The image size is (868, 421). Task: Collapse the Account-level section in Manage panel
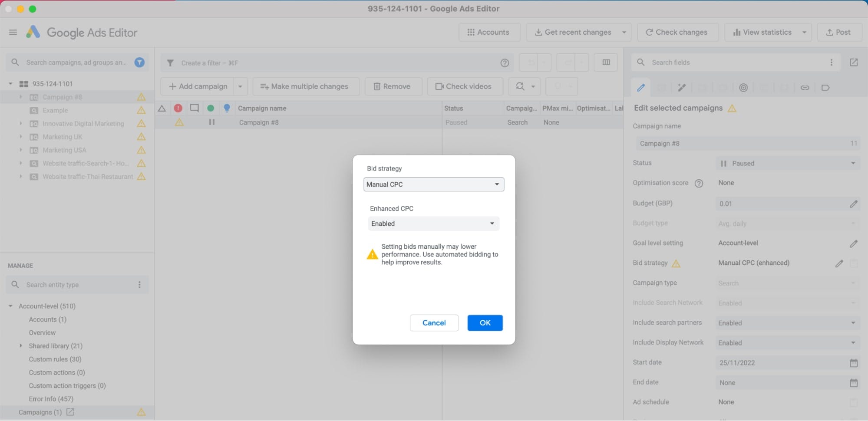click(x=10, y=306)
